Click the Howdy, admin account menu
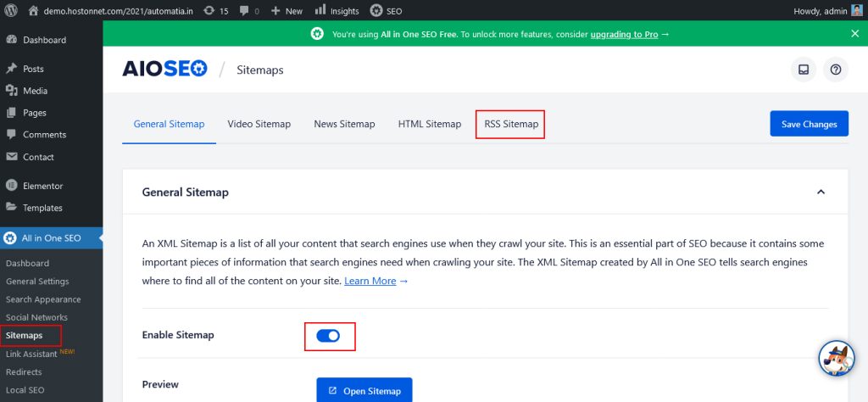868x402 pixels. click(x=828, y=10)
